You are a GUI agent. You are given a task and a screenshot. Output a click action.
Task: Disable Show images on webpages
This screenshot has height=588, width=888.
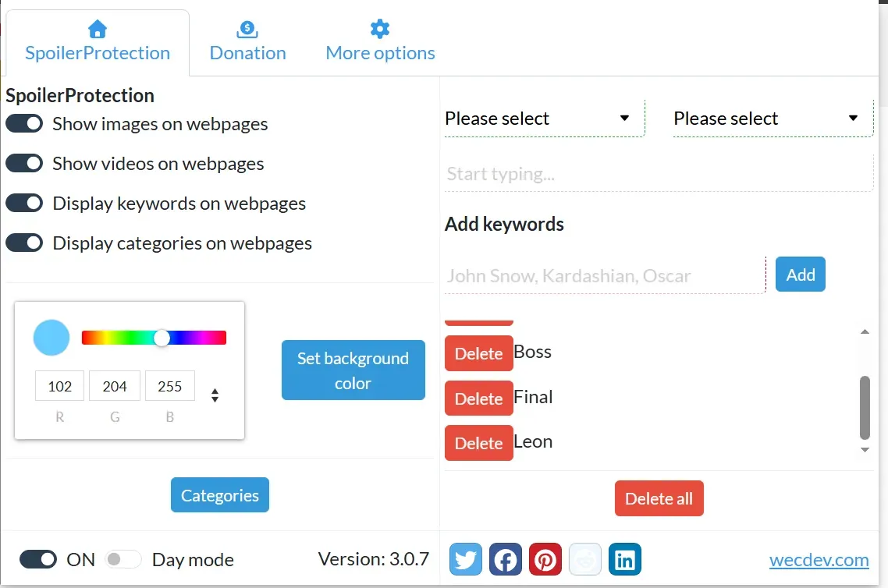[24, 123]
